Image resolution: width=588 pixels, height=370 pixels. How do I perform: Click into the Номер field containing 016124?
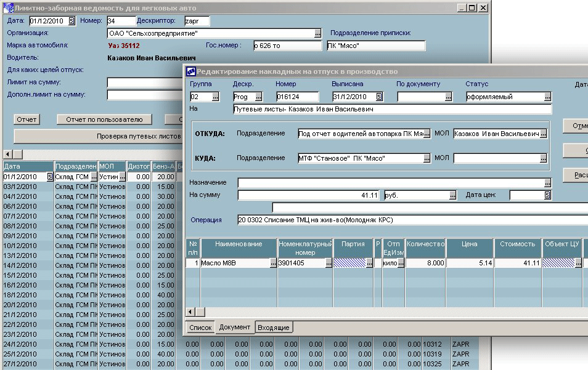[x=297, y=97]
